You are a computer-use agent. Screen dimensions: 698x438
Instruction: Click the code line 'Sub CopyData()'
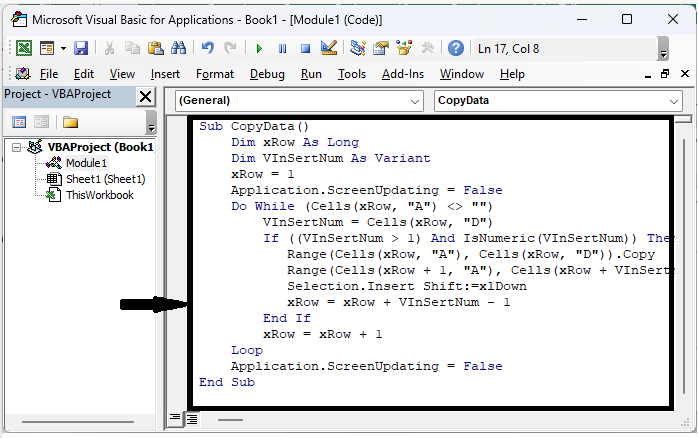coord(254,126)
